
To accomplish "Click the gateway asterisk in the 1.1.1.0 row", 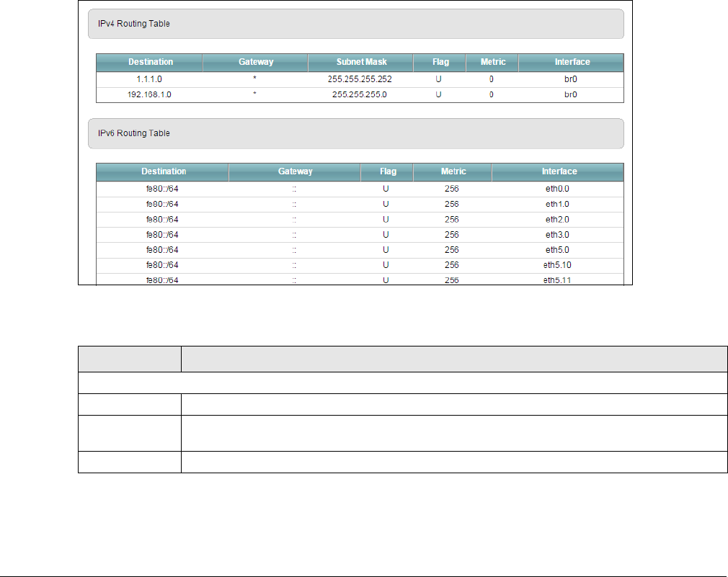I will pyautogui.click(x=254, y=79).
